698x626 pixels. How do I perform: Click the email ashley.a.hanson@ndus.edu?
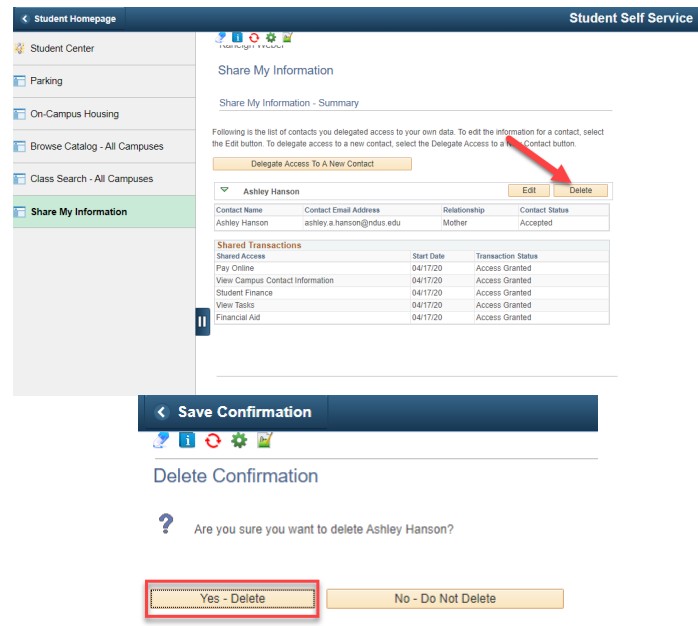tap(352, 223)
